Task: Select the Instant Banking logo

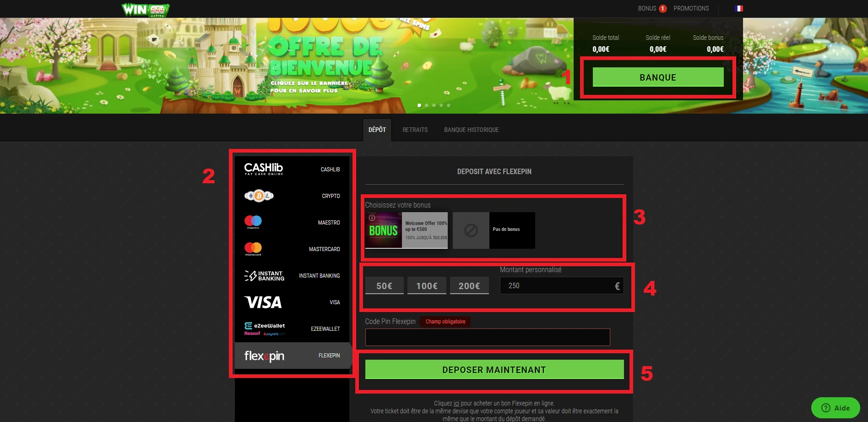Action: click(264, 275)
